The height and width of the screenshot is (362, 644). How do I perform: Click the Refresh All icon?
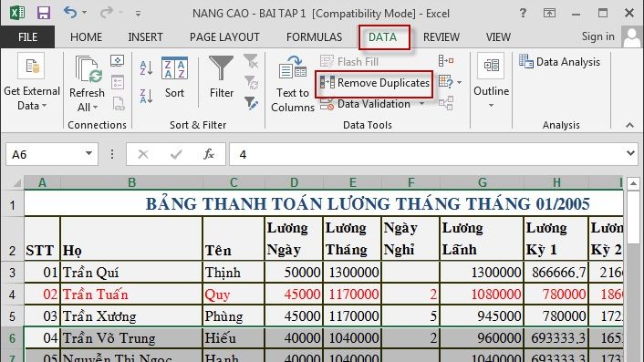88,70
